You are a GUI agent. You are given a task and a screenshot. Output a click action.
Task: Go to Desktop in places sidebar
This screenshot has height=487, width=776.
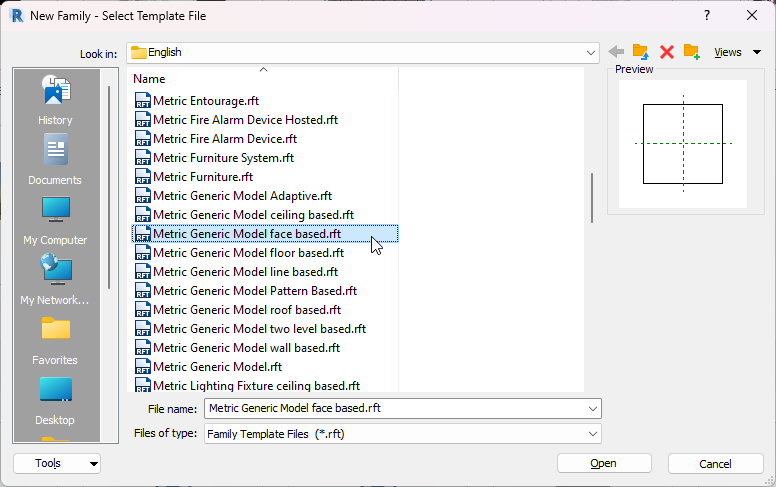(55, 400)
